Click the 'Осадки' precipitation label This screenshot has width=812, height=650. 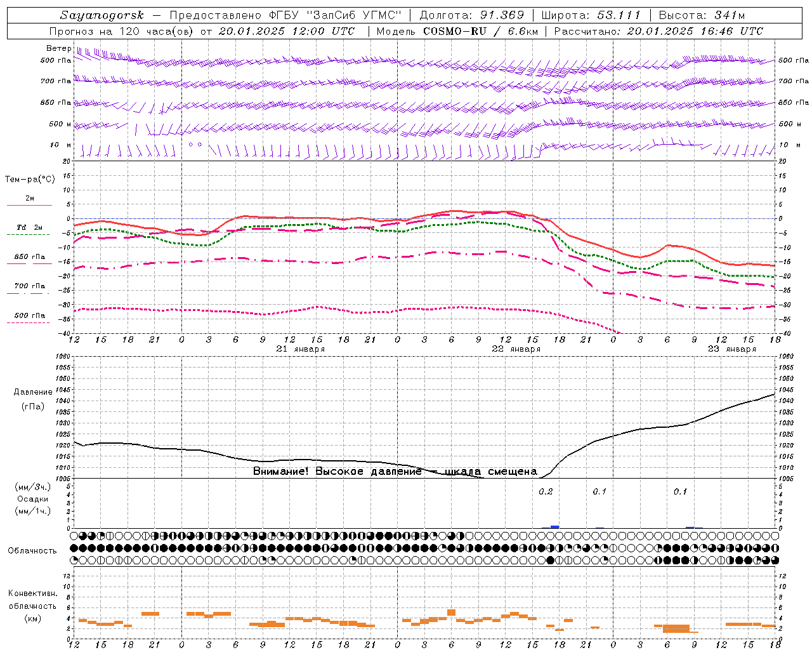click(x=32, y=499)
